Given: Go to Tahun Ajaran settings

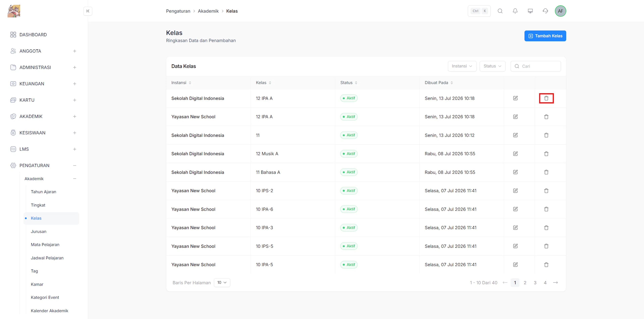Looking at the screenshot, I should 43,192.
